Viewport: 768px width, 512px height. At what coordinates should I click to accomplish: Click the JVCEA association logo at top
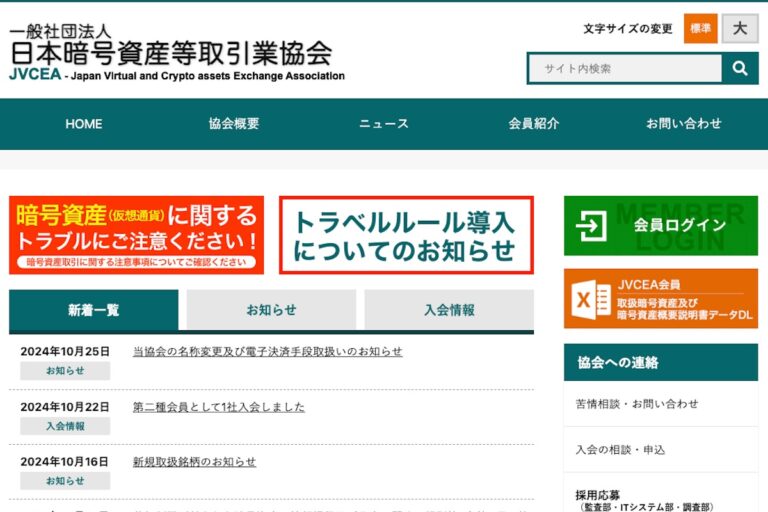coord(177,53)
